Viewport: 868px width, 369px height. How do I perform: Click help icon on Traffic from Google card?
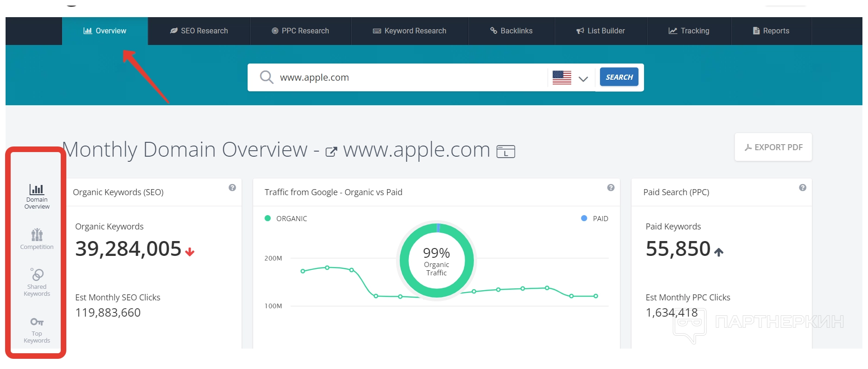pyautogui.click(x=611, y=188)
